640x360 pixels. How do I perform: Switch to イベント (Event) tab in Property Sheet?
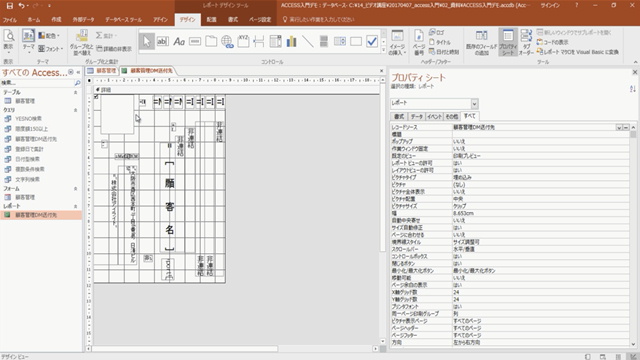[434, 117]
